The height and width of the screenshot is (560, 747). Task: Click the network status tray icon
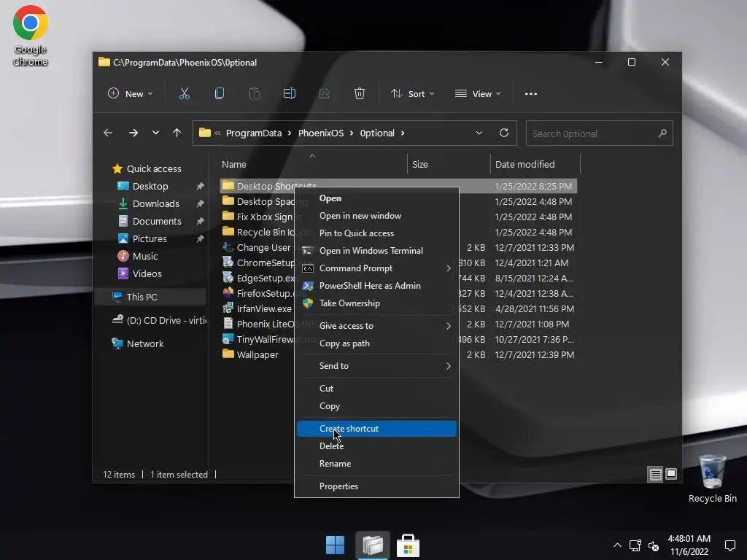point(635,545)
